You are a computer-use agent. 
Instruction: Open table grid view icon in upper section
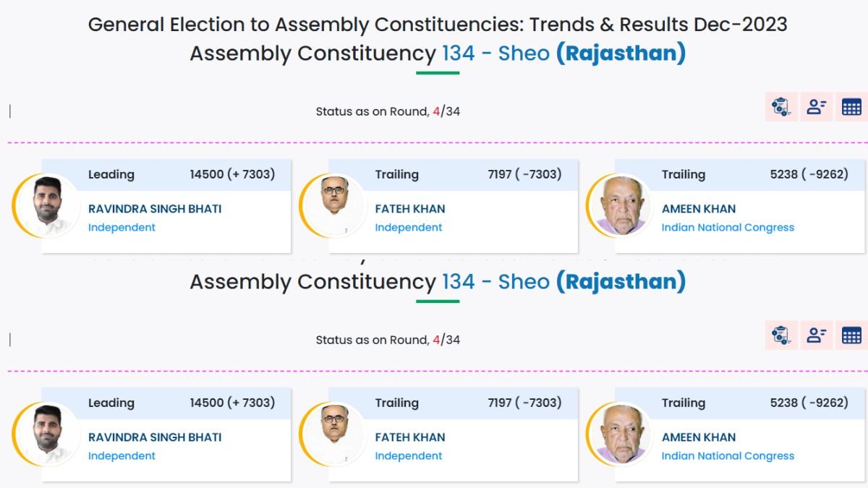pos(851,107)
